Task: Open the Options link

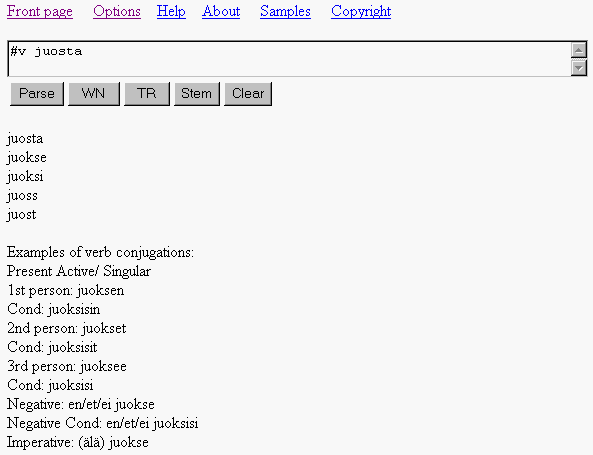Action: [x=117, y=11]
